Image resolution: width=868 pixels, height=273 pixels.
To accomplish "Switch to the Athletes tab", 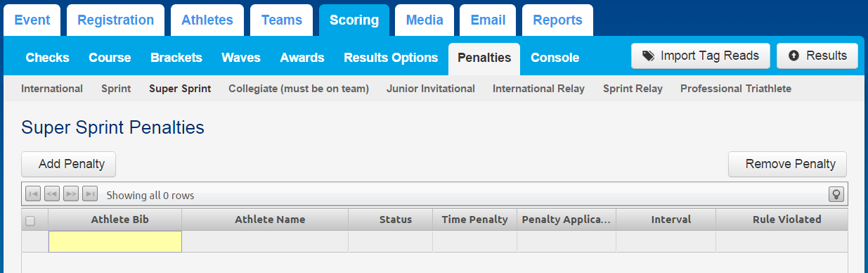I will pyautogui.click(x=207, y=20).
